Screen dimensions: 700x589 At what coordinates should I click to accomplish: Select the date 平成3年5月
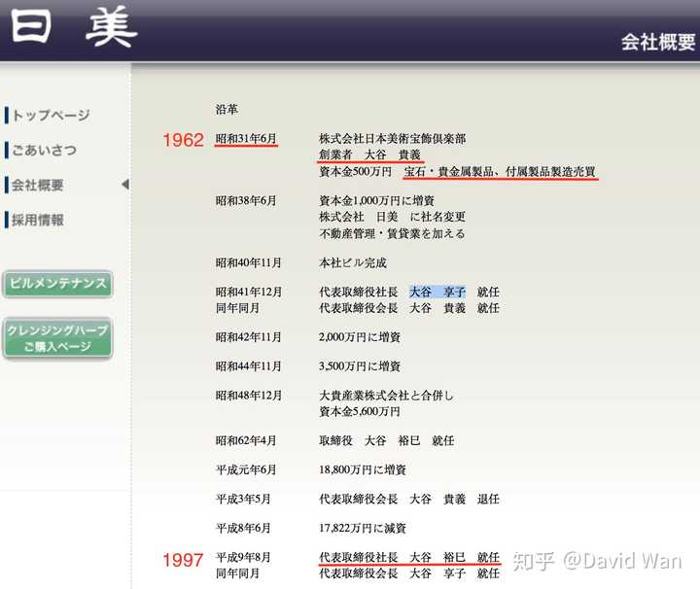point(243,499)
